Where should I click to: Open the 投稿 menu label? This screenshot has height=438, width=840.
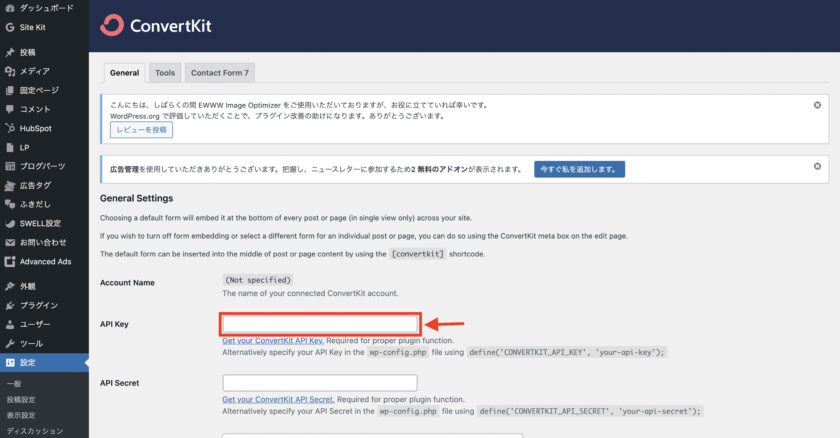pos(27,52)
